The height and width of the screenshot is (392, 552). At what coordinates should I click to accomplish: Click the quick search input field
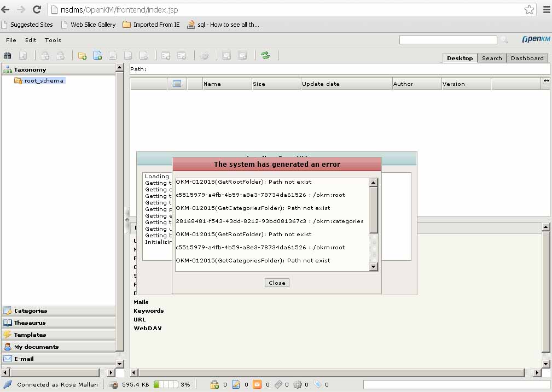[x=448, y=40]
